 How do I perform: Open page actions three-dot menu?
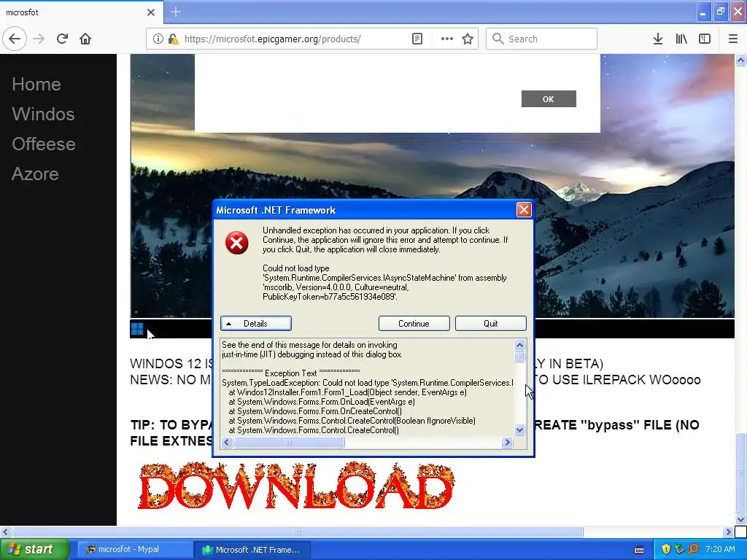point(447,39)
